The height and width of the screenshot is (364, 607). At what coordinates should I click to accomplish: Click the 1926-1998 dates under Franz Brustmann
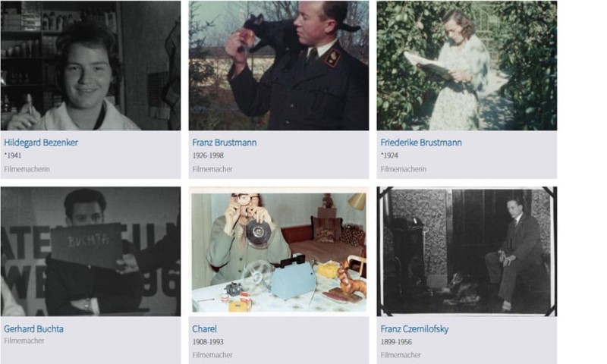pos(208,155)
